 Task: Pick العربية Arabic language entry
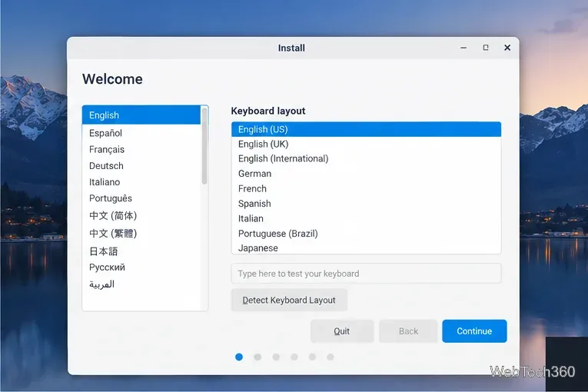[x=141, y=284]
